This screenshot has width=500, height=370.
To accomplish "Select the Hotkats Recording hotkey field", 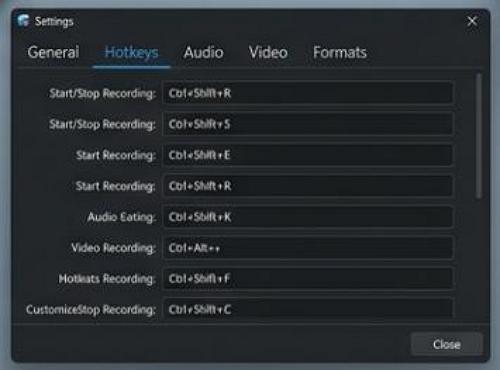I will point(308,279).
